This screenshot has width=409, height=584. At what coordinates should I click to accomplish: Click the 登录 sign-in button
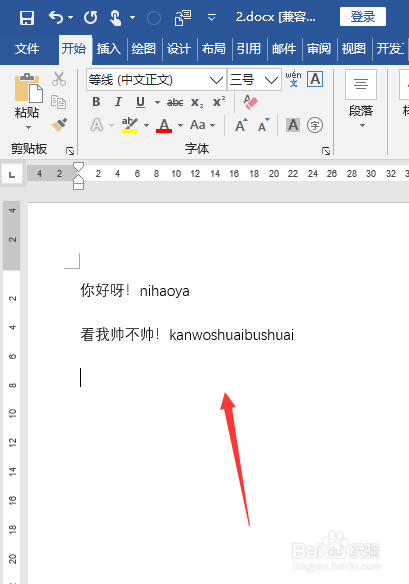pos(362,17)
